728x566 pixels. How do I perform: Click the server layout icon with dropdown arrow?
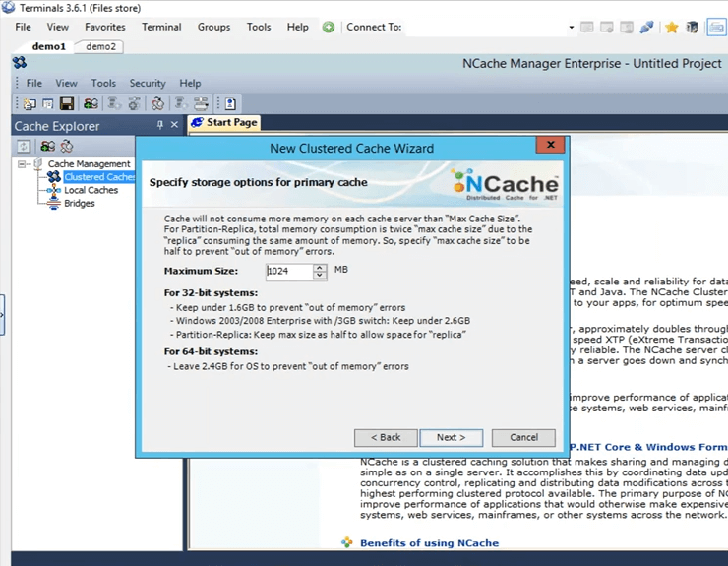click(x=201, y=103)
